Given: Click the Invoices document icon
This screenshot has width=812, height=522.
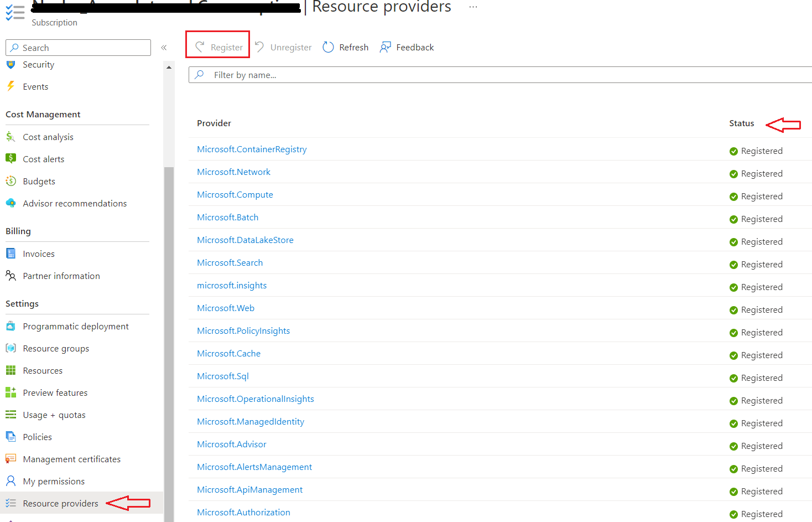Looking at the screenshot, I should 11,254.
